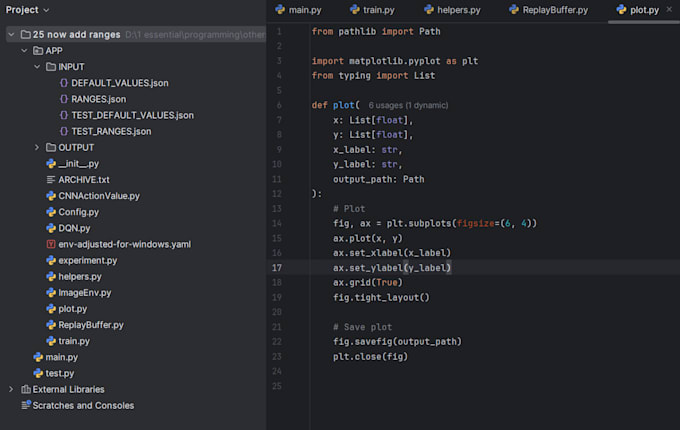Select ARCHIVE.txt file name in the tree
The height and width of the screenshot is (430, 680).
84,179
